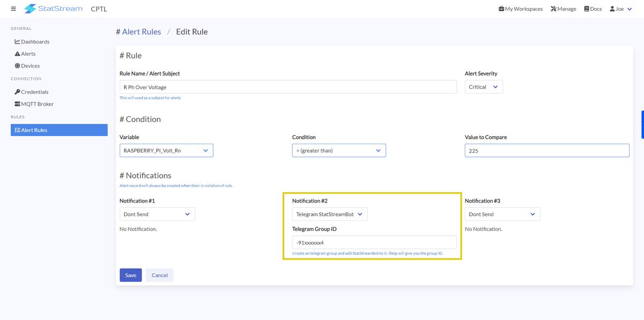
Task: Go to Alerts in sidebar
Action: [25, 54]
